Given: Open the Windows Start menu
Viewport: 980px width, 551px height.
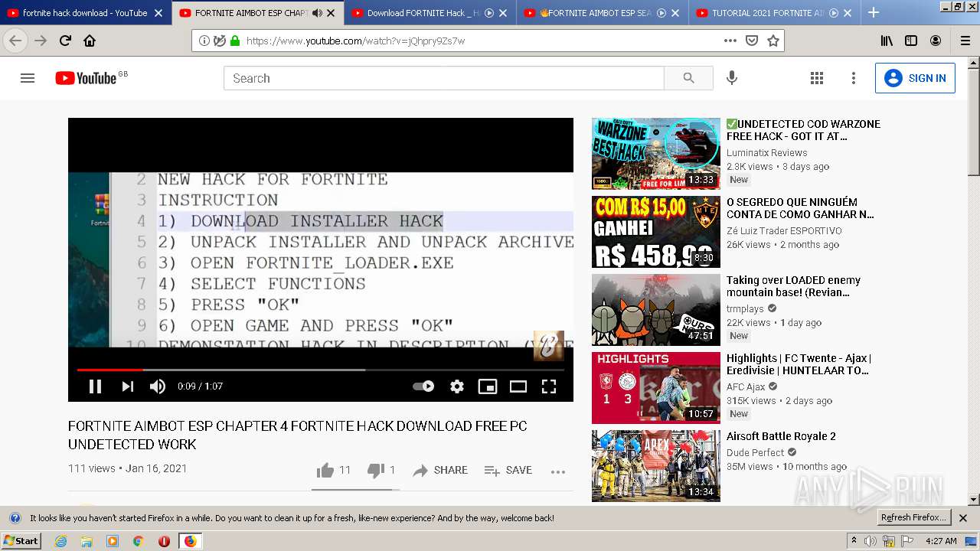Looking at the screenshot, I should (x=21, y=540).
